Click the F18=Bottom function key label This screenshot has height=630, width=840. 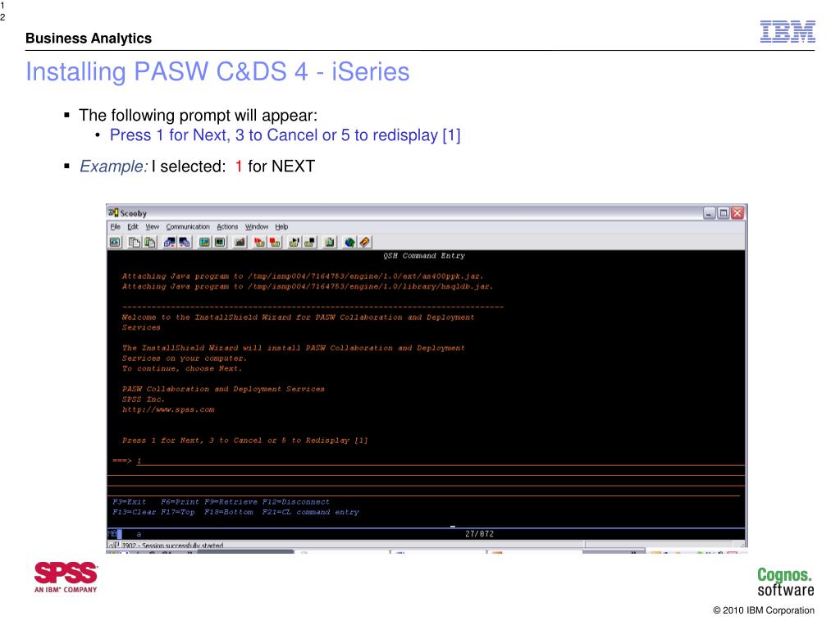(x=229, y=512)
